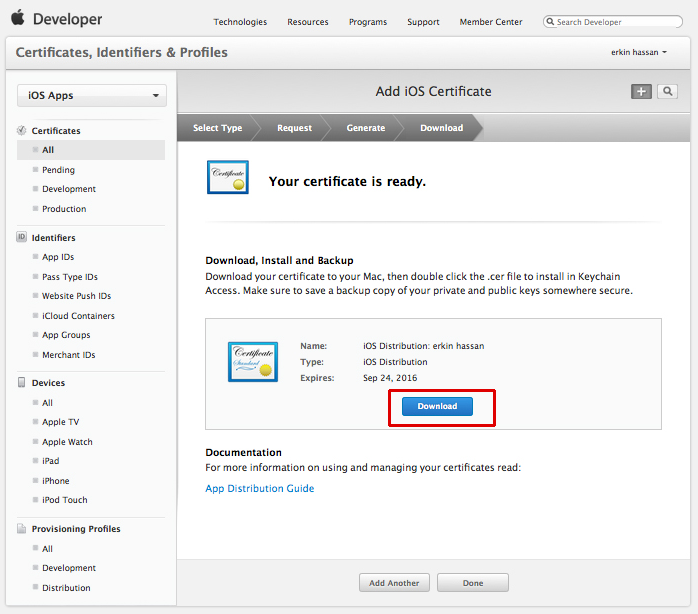Click the 'Documentation' heading
698x614 pixels.
[243, 452]
